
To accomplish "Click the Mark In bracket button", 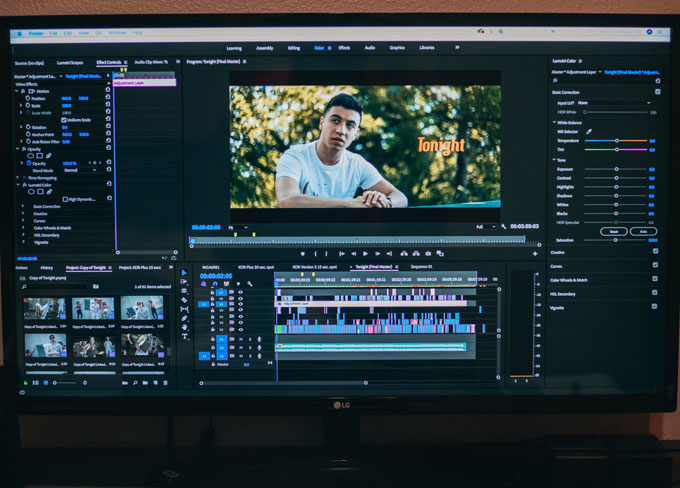I will coord(315,254).
